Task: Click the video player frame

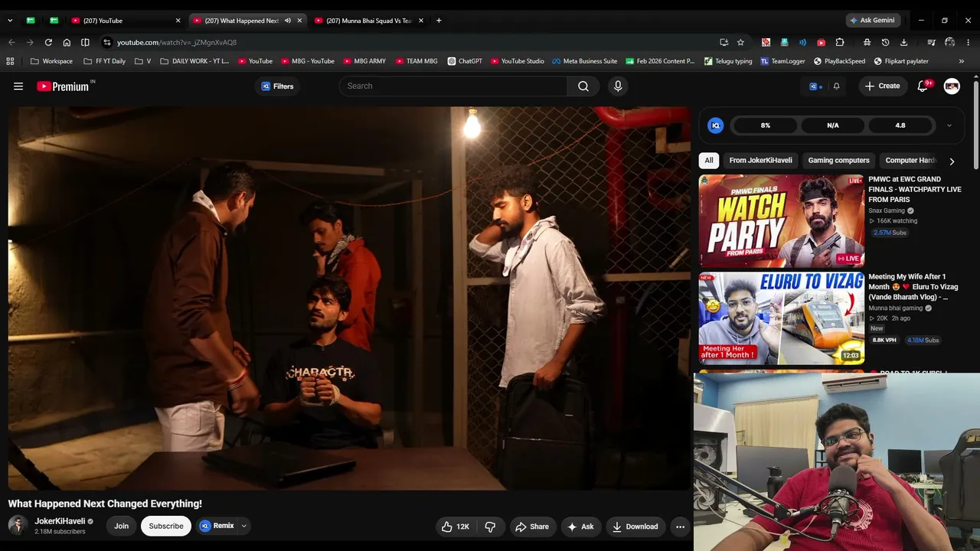Action: [x=349, y=298]
